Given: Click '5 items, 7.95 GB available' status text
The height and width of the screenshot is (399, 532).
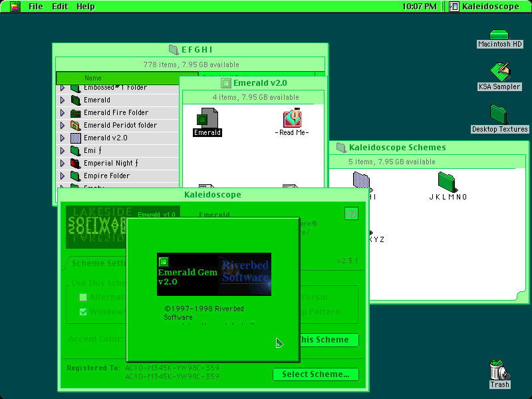Looking at the screenshot, I should [392, 162].
